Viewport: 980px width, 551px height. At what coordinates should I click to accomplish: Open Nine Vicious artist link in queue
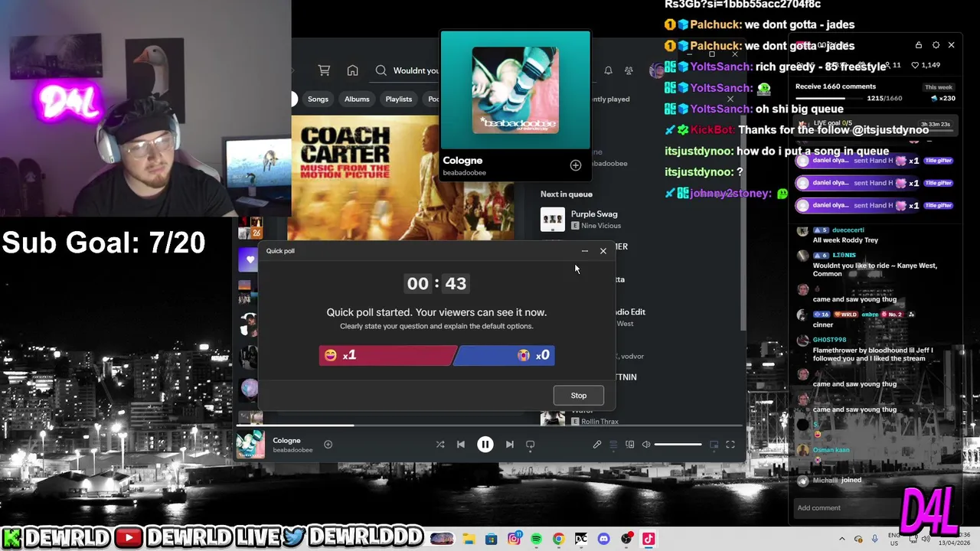point(601,226)
